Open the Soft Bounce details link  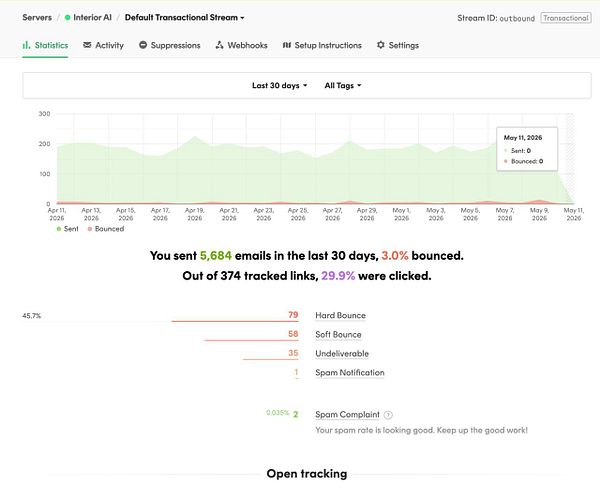tap(338, 335)
